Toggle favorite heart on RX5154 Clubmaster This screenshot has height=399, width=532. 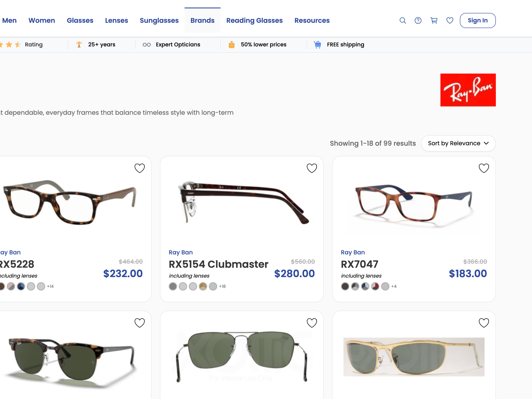point(312,168)
